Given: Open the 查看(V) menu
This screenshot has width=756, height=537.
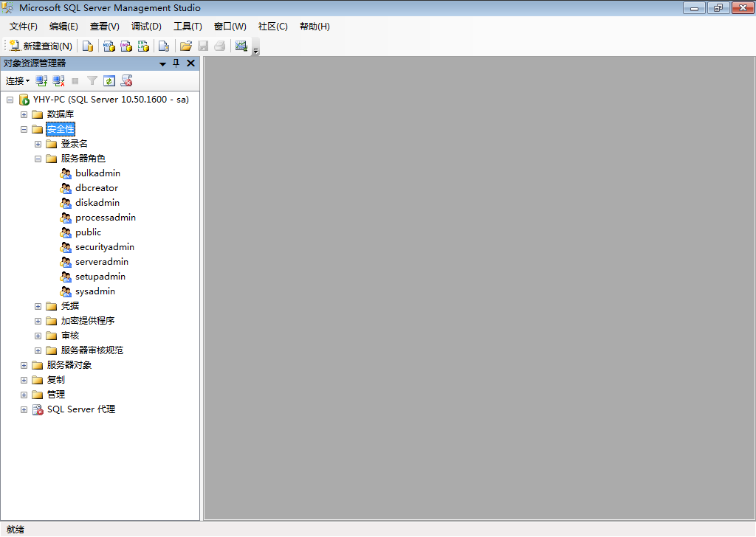Looking at the screenshot, I should click(105, 27).
